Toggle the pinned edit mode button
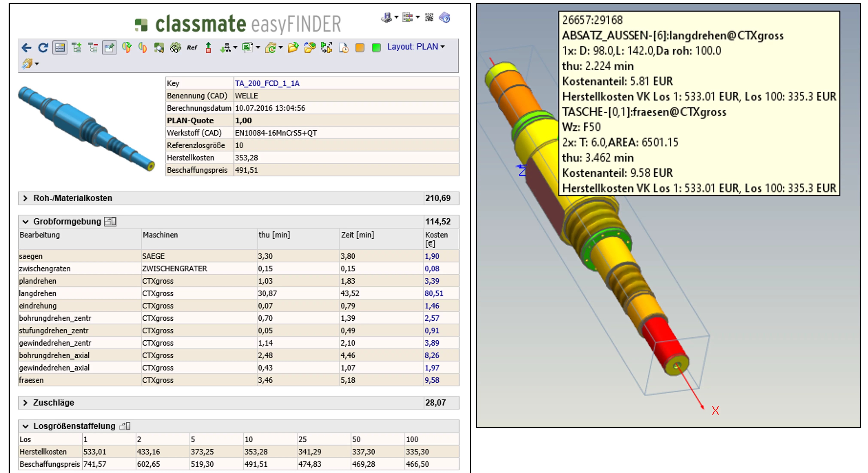 click(x=109, y=47)
